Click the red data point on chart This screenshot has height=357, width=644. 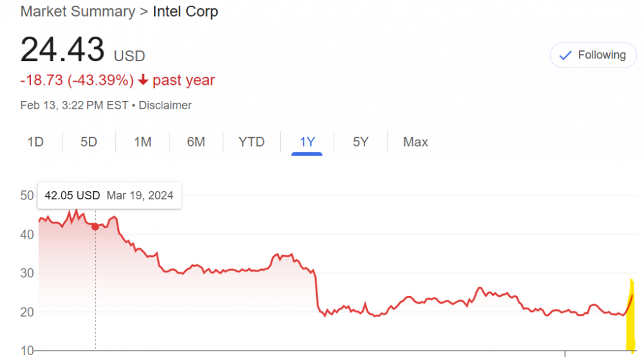click(95, 226)
